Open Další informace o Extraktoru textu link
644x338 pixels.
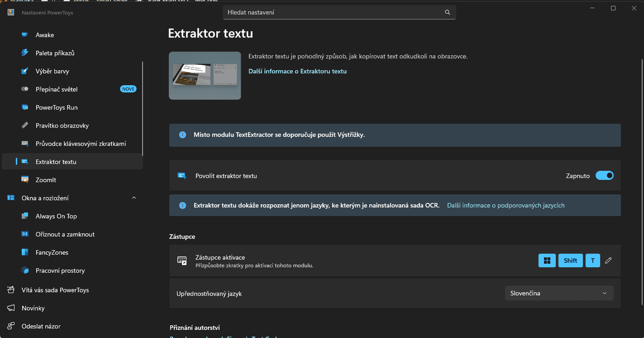[297, 71]
